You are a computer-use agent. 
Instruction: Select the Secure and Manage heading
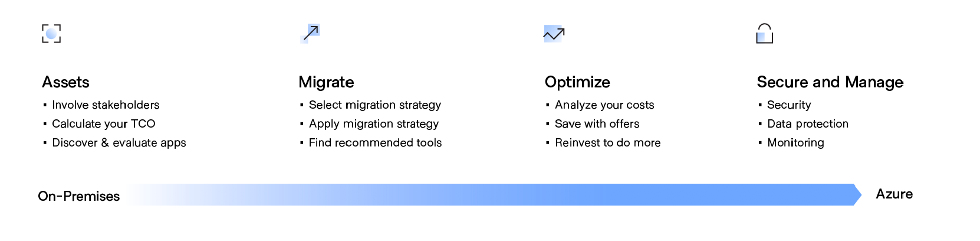[x=830, y=82]
